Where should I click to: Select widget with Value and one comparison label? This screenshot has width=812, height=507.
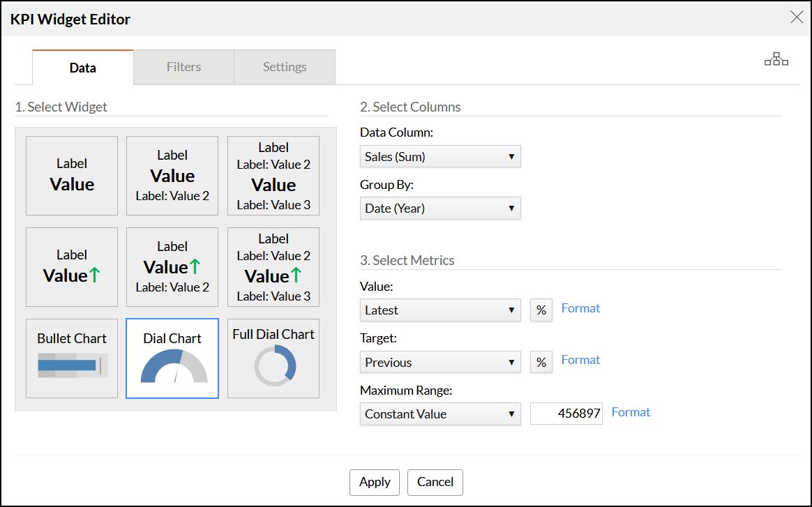coord(172,175)
